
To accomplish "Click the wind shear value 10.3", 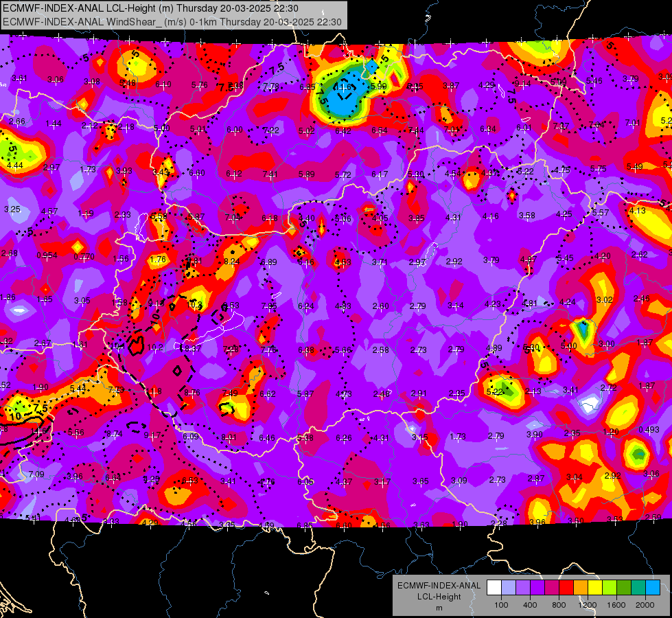I will pyautogui.click(x=194, y=305).
